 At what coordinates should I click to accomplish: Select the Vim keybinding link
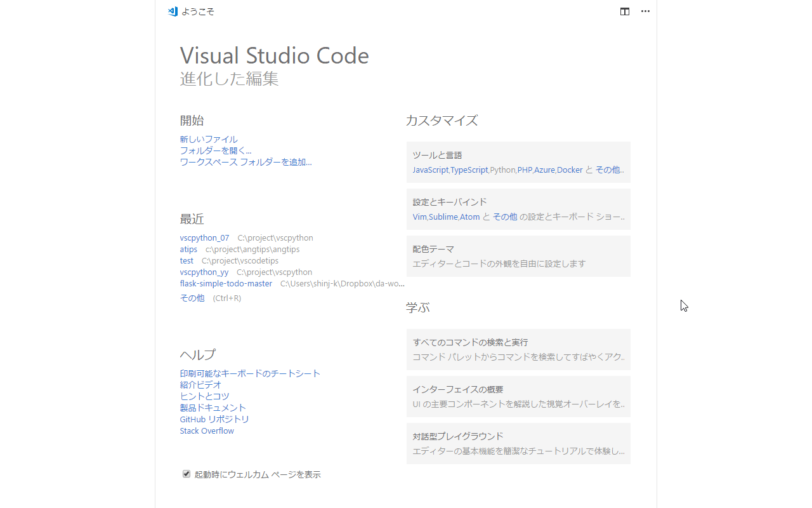pos(419,217)
